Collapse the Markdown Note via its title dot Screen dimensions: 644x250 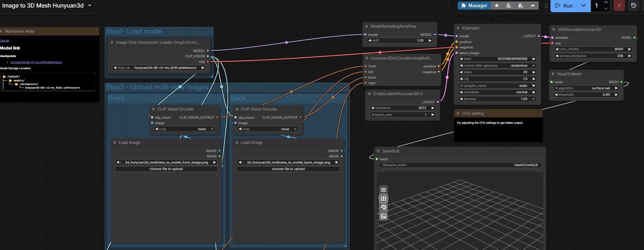pyautogui.click(x=1, y=31)
